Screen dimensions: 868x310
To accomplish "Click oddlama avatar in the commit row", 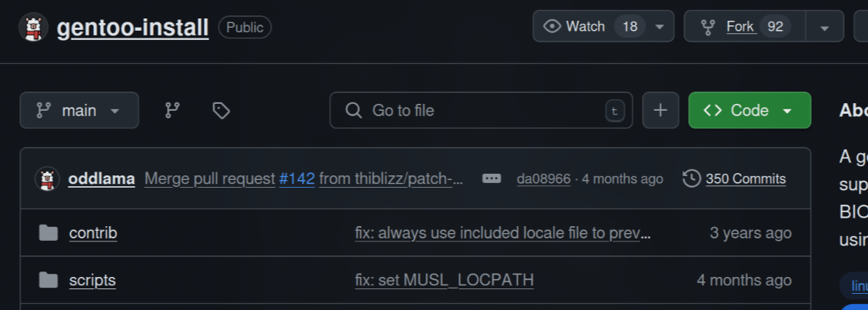I will pyautogui.click(x=48, y=179).
